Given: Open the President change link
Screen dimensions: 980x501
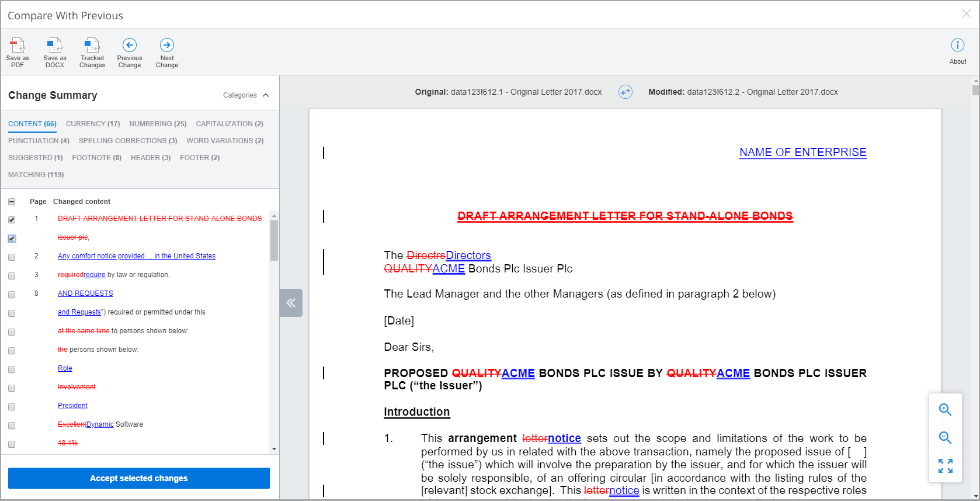Looking at the screenshot, I should point(72,406).
